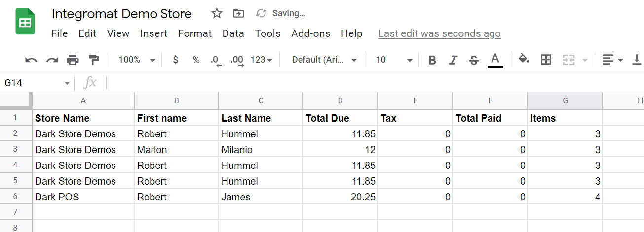Print the spreadsheet
This screenshot has width=644, height=232.
(x=73, y=60)
